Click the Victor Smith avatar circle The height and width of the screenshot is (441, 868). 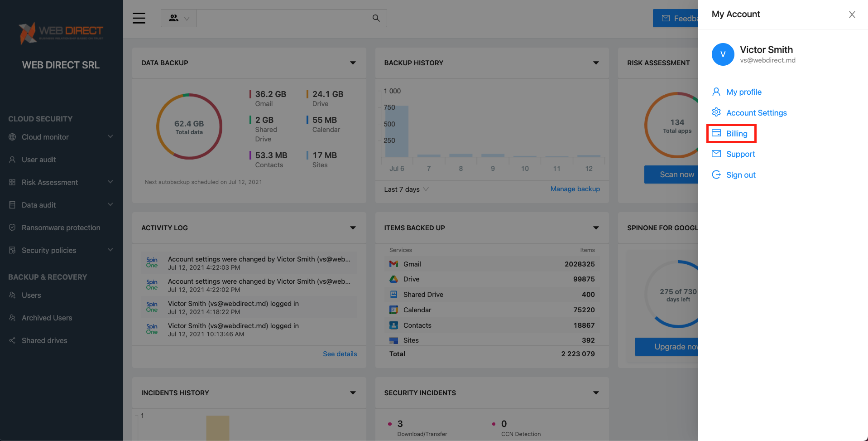(723, 54)
